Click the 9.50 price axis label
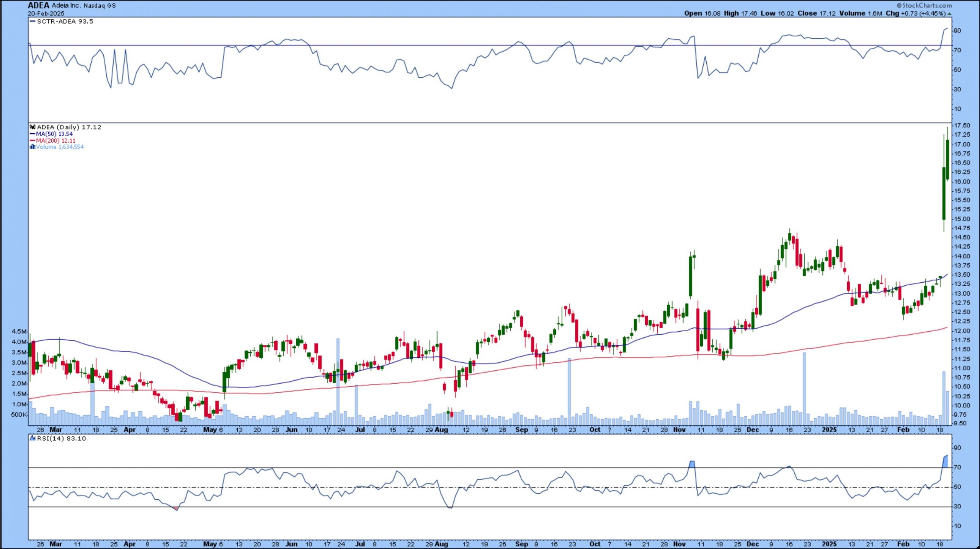This screenshot has width=980, height=549. (x=962, y=423)
